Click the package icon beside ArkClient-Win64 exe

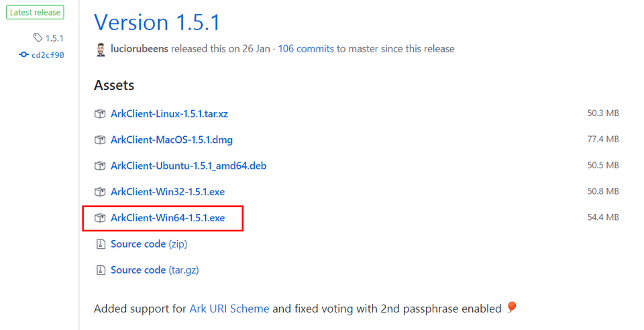click(x=100, y=218)
